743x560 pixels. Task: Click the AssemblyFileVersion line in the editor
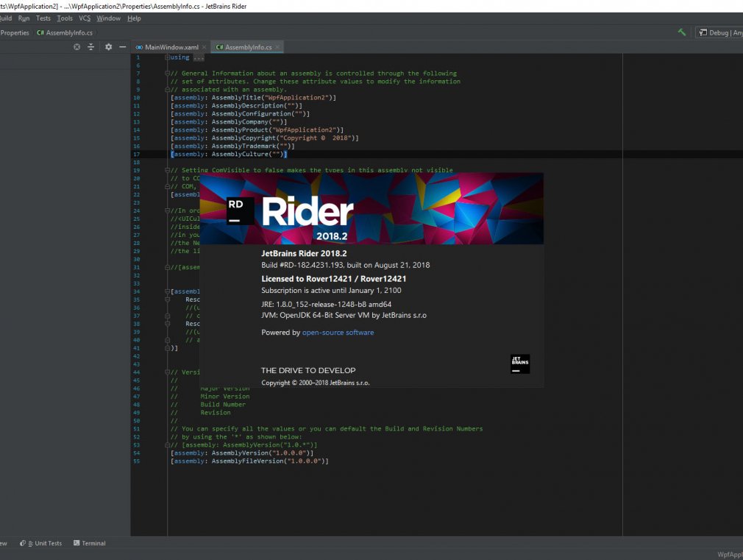(249, 461)
